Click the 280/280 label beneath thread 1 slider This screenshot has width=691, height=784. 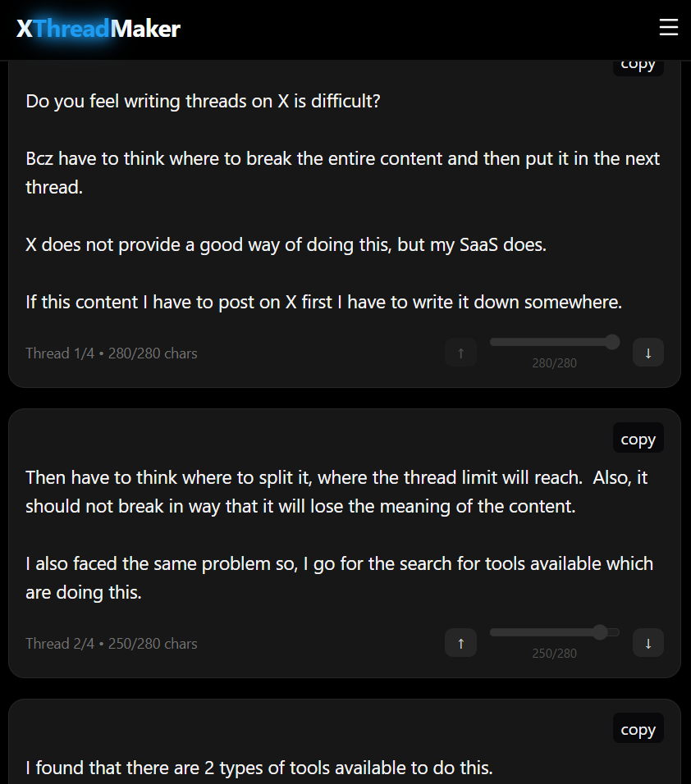point(555,363)
